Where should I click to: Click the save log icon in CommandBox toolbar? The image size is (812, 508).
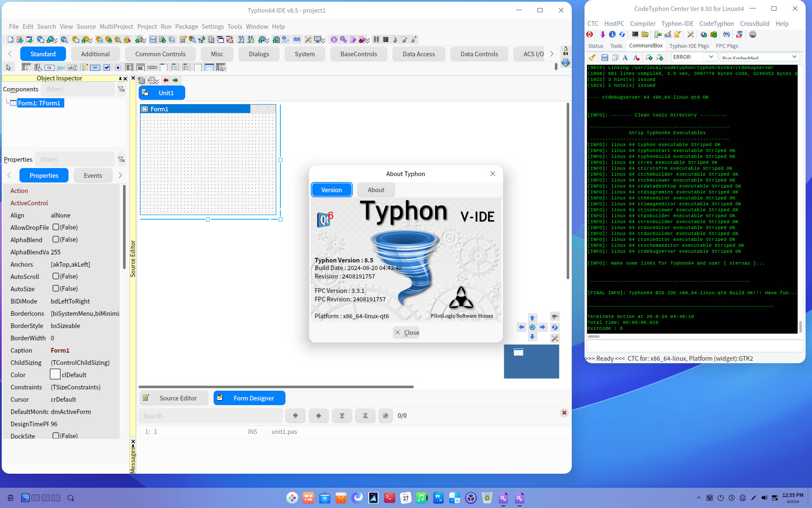click(x=604, y=57)
